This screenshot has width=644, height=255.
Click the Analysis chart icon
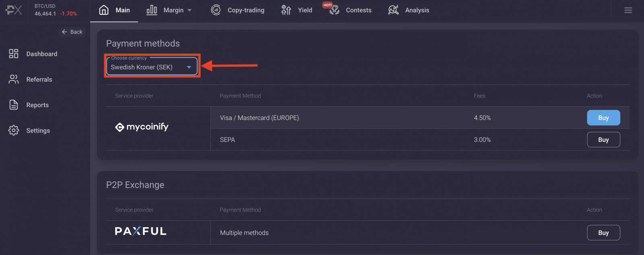[x=393, y=10]
